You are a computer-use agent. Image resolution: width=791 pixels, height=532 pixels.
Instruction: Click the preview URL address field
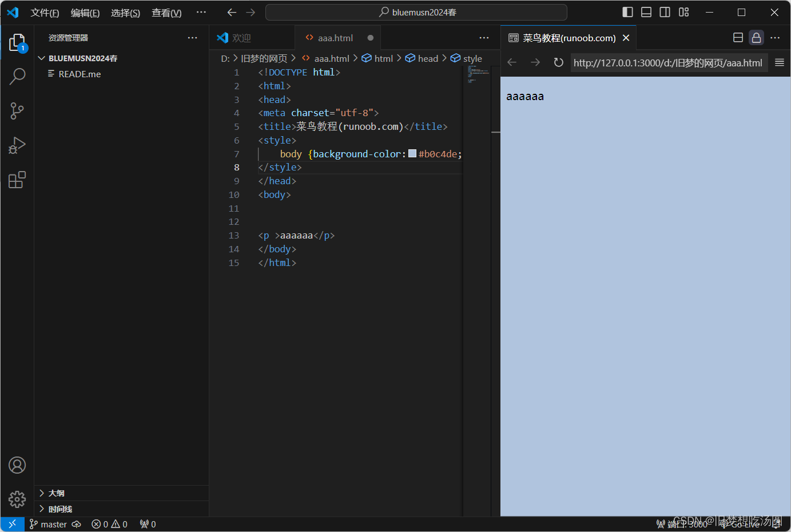coord(668,63)
